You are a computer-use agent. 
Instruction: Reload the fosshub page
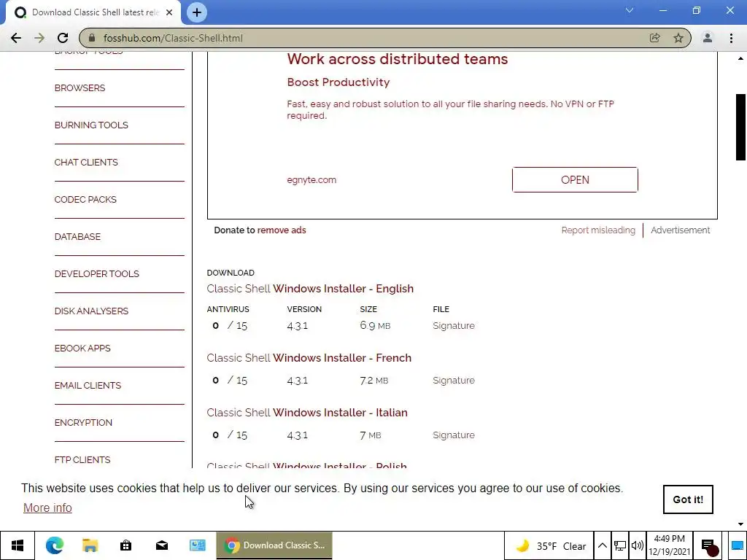click(x=63, y=38)
